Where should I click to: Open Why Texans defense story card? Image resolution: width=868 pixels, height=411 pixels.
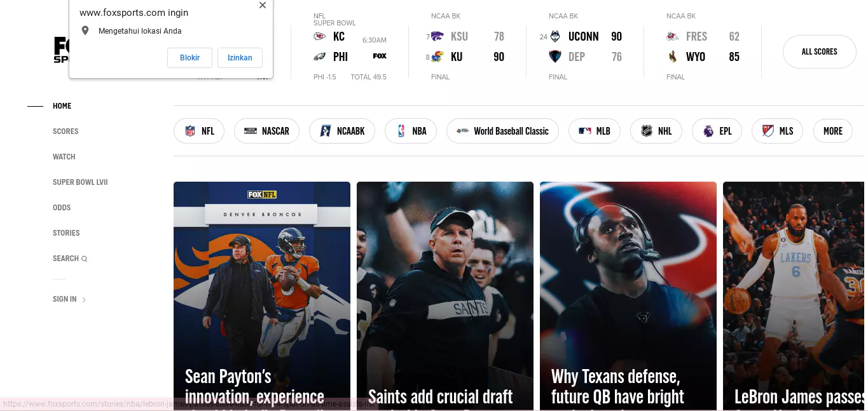628,296
